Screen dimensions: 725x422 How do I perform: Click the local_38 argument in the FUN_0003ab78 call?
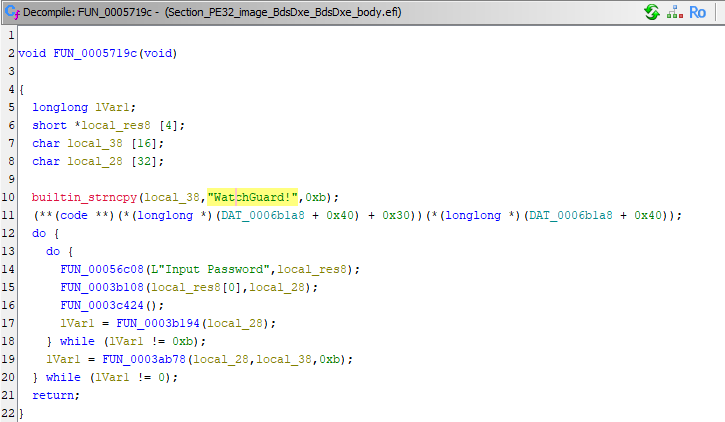point(284,360)
